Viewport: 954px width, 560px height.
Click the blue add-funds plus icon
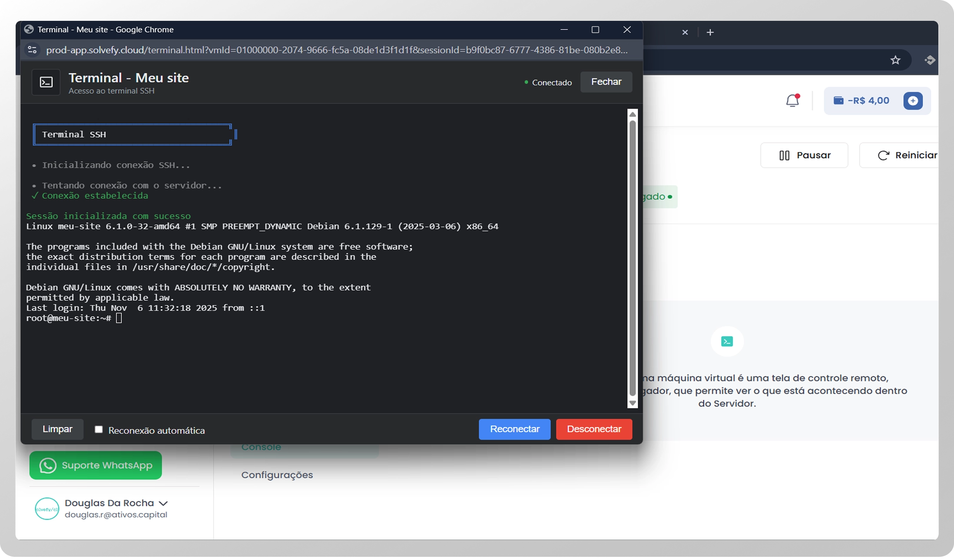(913, 101)
